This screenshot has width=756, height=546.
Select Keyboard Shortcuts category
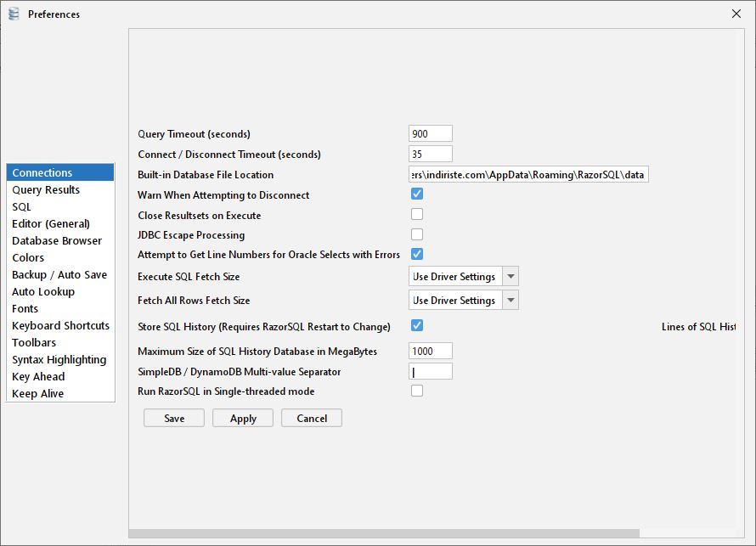pos(60,326)
